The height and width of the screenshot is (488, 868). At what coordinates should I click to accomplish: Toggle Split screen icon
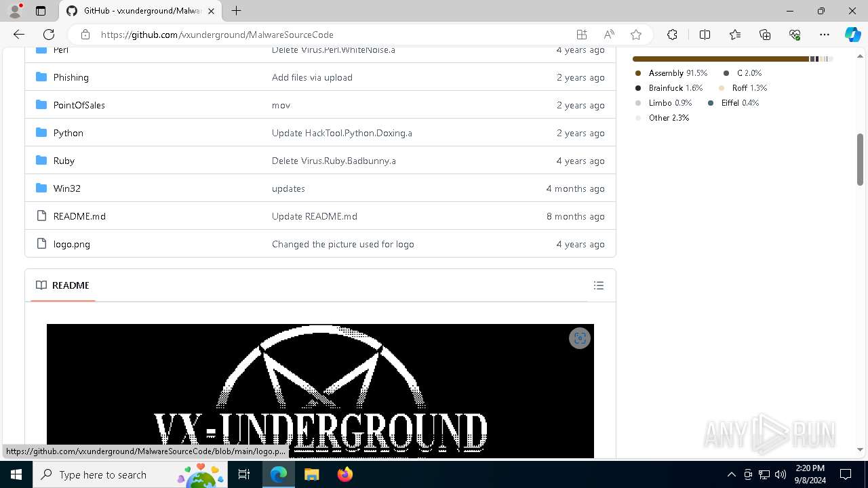point(705,35)
